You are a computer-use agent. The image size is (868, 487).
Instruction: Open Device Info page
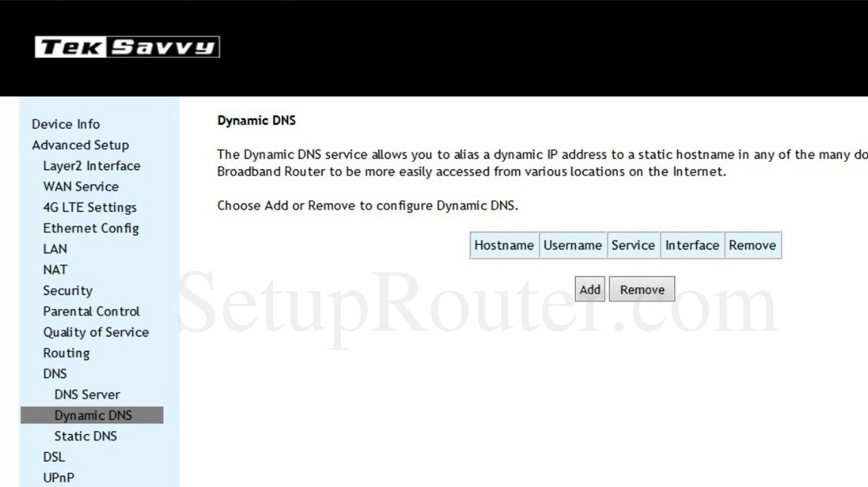tap(65, 124)
